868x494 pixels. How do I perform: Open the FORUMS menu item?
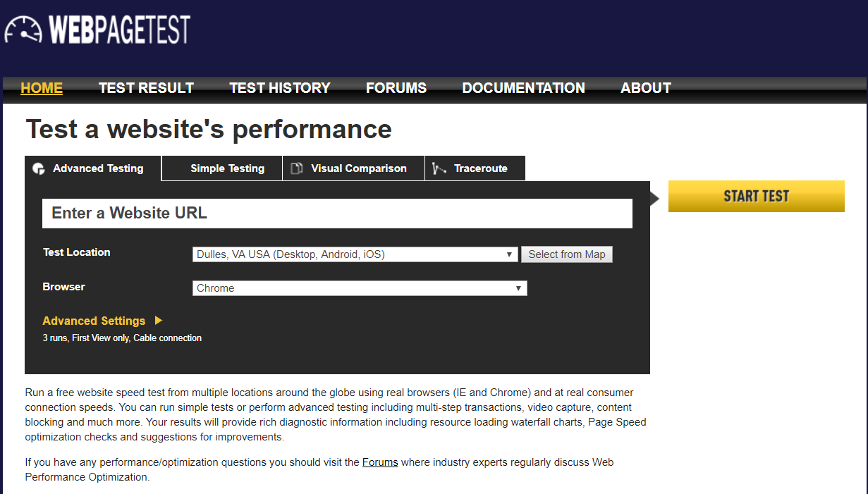(x=396, y=88)
